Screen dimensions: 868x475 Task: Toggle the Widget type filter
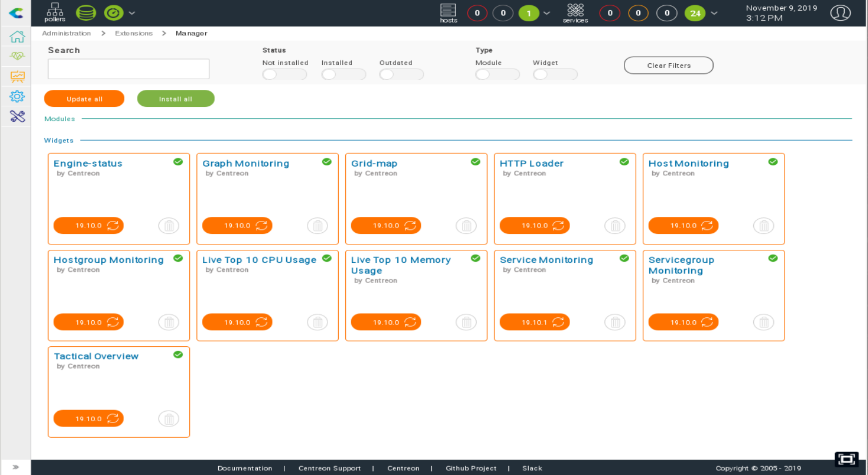tap(555, 74)
